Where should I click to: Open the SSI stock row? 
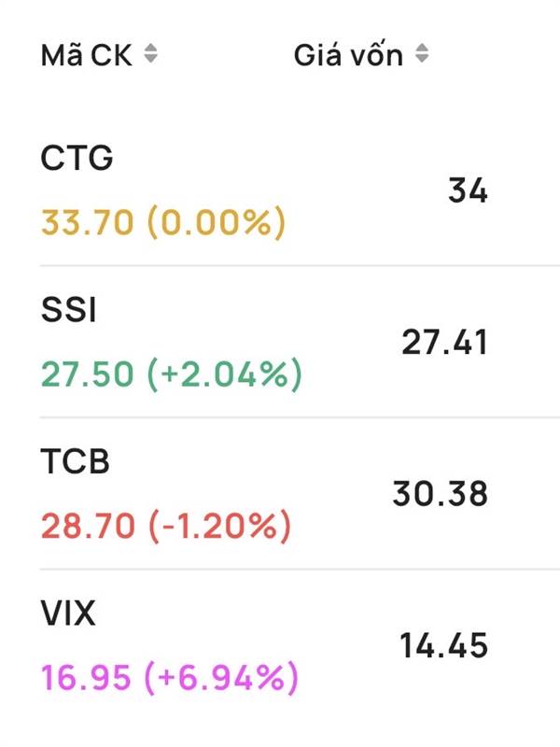300,342
